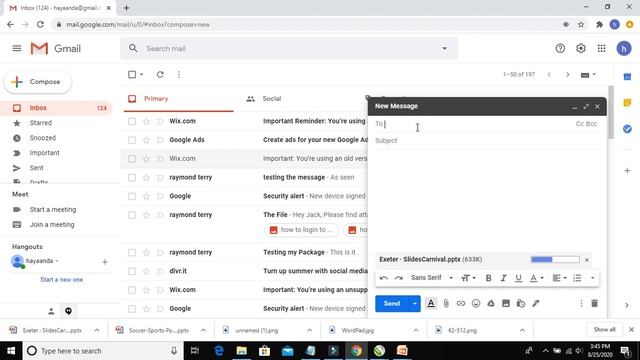Toggle formatting options in the compose toolbar
640x360 pixels.
(x=431, y=303)
